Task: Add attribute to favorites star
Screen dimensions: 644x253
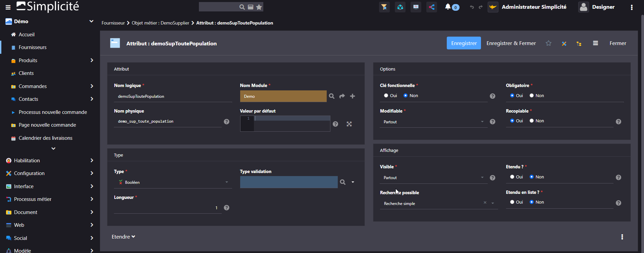Action: click(548, 43)
